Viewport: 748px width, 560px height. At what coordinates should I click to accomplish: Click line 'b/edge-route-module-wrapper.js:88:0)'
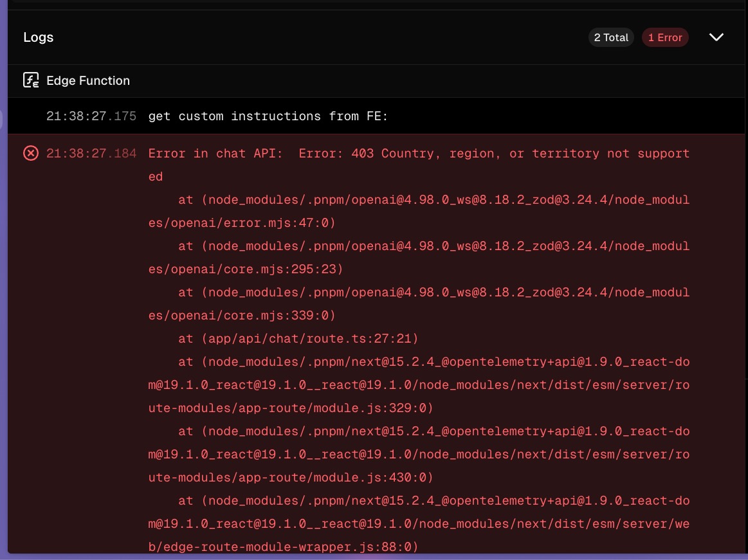283,546
